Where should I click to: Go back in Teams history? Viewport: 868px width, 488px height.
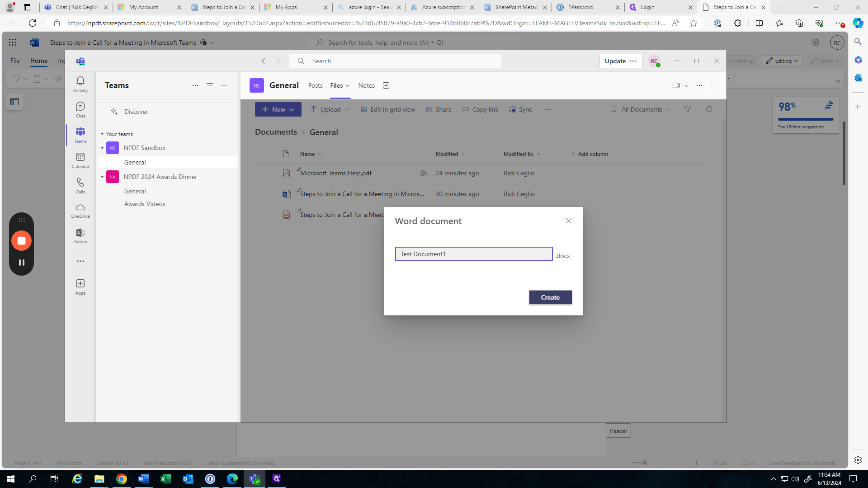(264, 61)
